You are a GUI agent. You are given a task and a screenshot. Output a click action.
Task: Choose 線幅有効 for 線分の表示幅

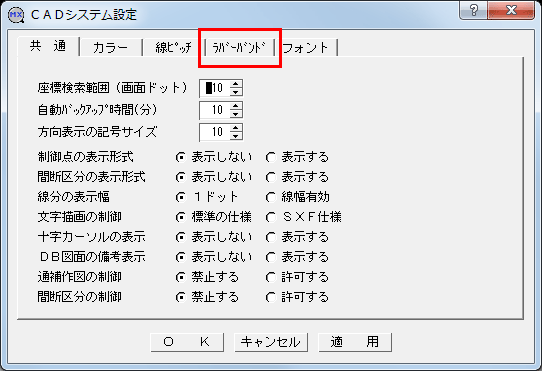[x=297, y=197]
